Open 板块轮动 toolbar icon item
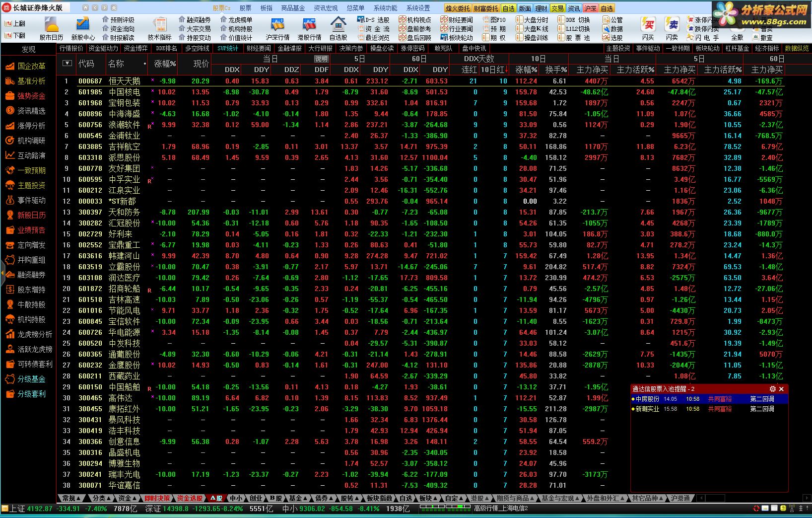Viewport: 812px width, 518px height. (457, 38)
